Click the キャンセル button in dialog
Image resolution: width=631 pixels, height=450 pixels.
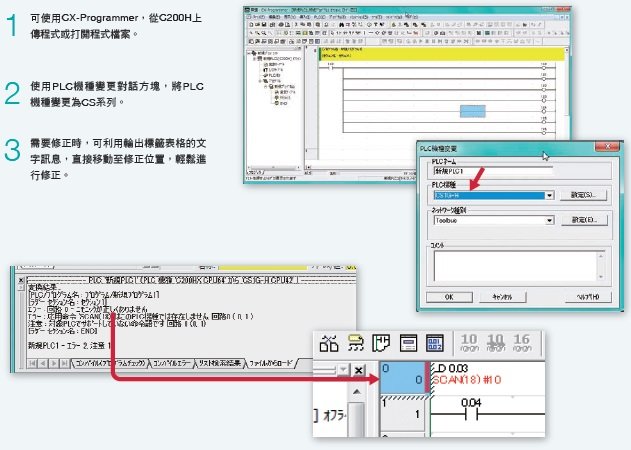pos(502,297)
